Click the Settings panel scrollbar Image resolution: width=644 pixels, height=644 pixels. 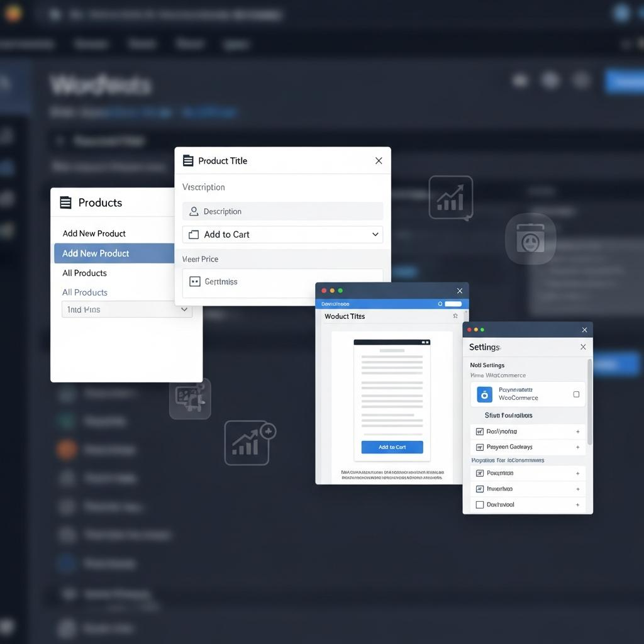pyautogui.click(x=589, y=402)
